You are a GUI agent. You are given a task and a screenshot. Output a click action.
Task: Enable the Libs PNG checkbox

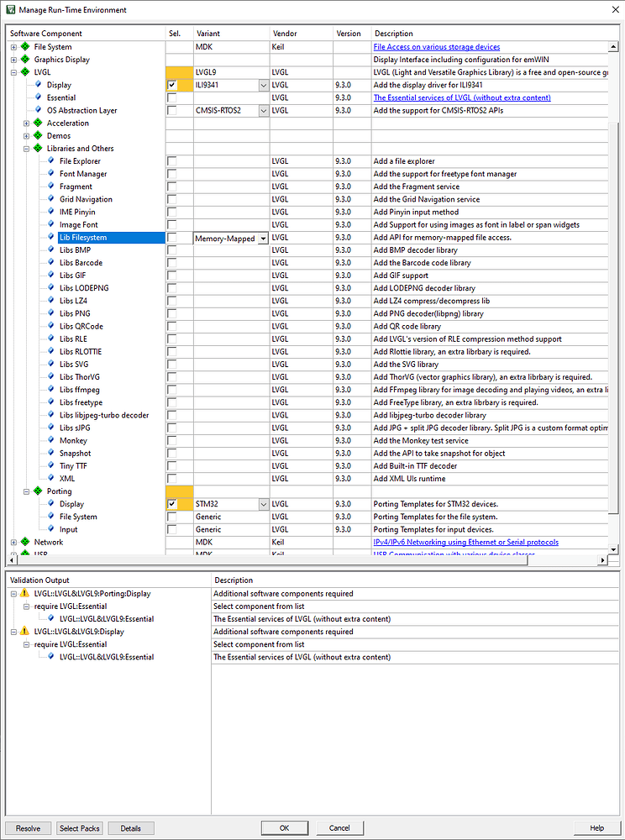[172, 313]
